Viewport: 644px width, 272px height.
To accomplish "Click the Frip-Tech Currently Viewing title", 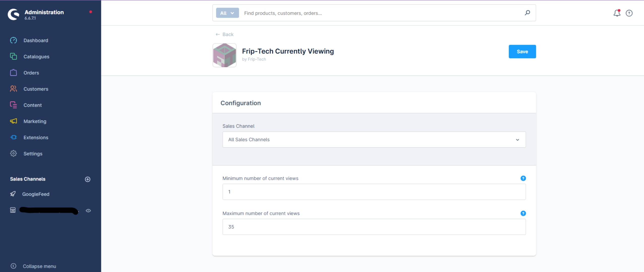I will pos(288,51).
